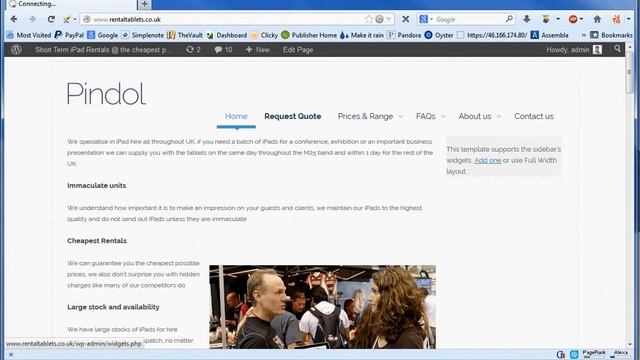Open the Bookmarks menu button
The height and width of the screenshot is (360, 640).
click(611, 35)
